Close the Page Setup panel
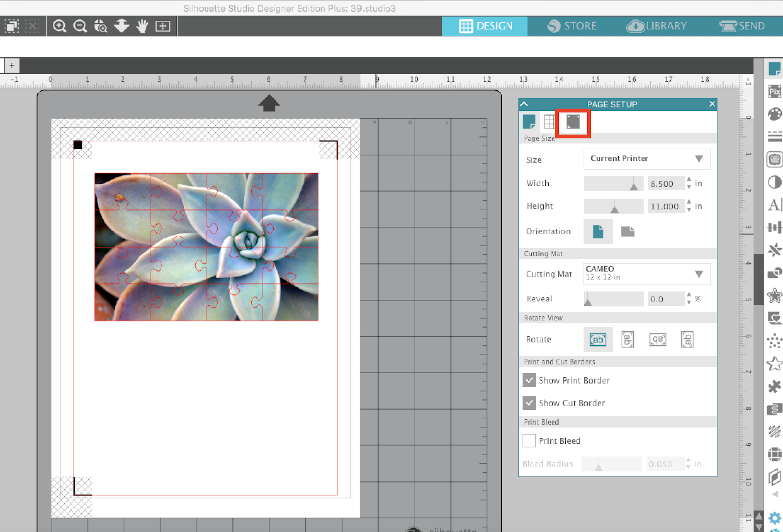The width and height of the screenshot is (783, 532). point(712,104)
